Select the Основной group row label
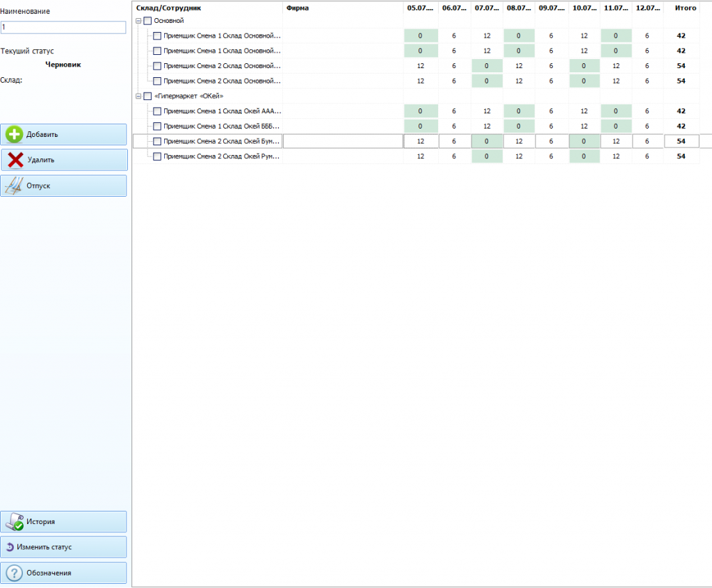The image size is (712, 588). coord(169,20)
